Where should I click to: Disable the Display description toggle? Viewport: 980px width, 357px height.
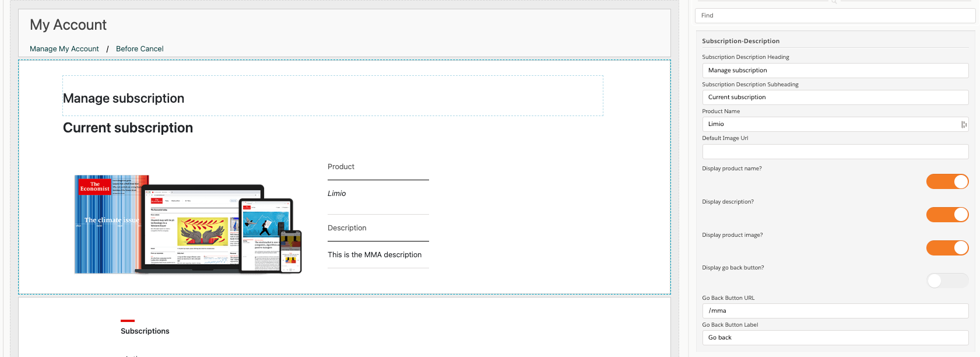(x=947, y=215)
